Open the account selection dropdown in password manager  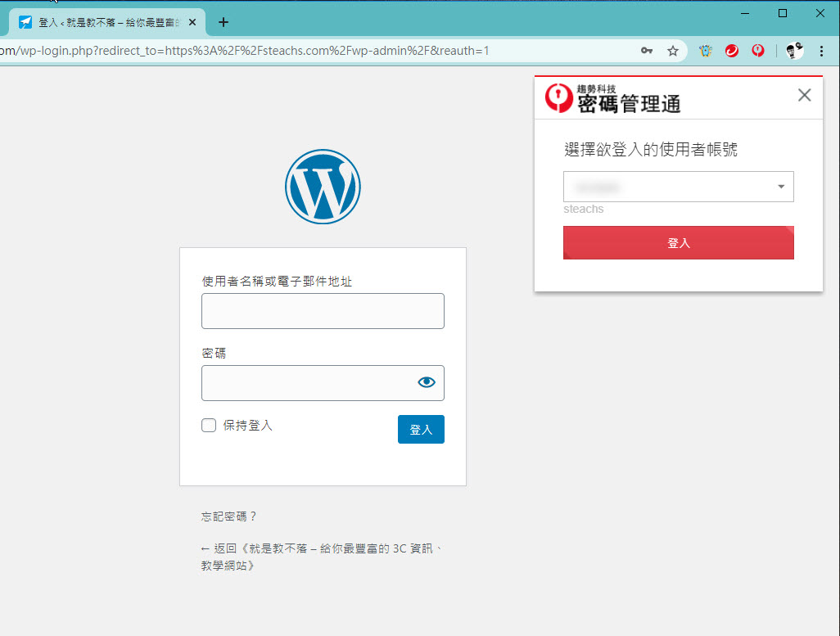click(678, 187)
